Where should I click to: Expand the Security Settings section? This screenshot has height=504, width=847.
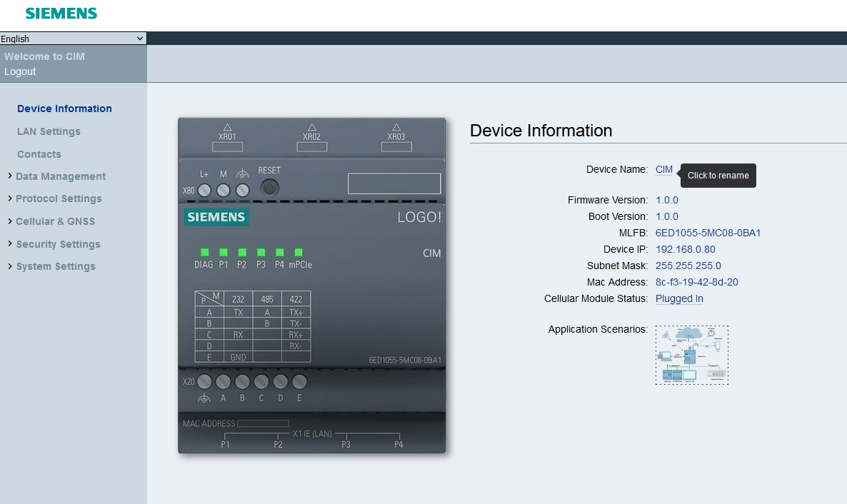[58, 244]
